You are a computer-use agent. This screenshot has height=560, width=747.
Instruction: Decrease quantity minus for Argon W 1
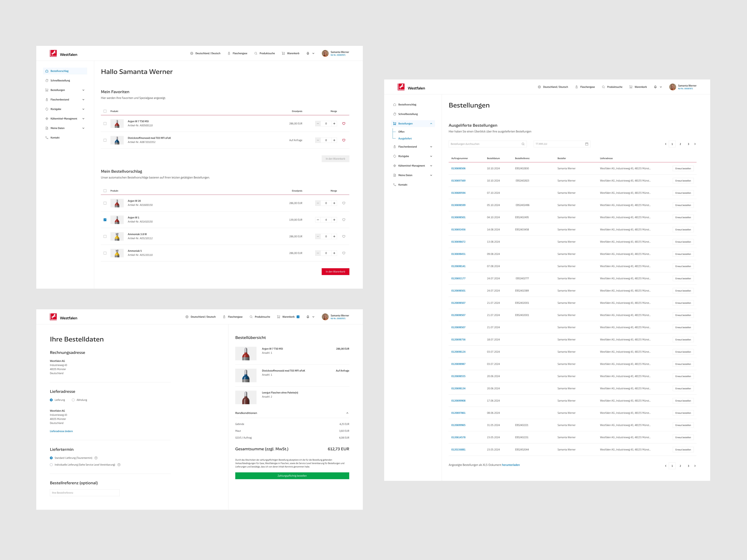(318, 220)
